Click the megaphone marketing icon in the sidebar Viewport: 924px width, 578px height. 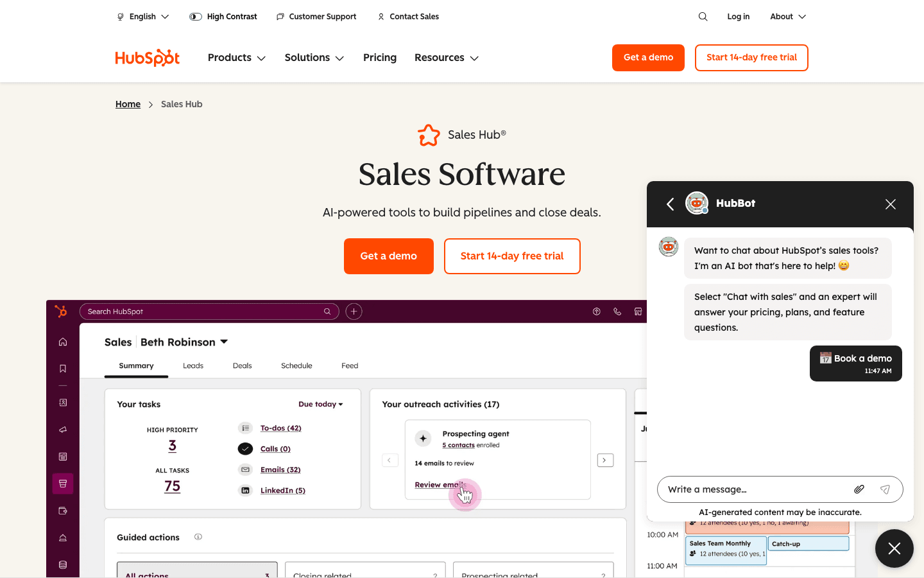[62, 429]
